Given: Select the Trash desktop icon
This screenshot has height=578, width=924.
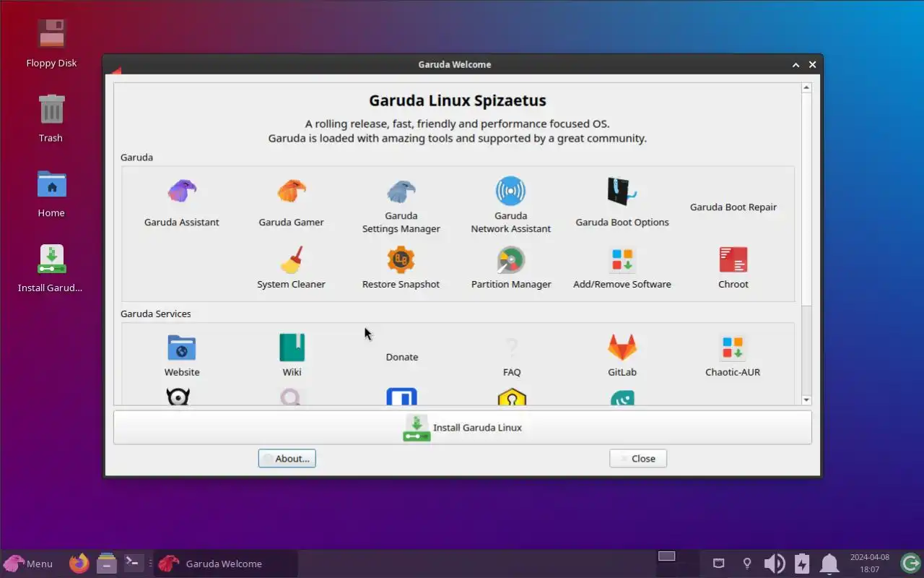Looking at the screenshot, I should [x=51, y=118].
